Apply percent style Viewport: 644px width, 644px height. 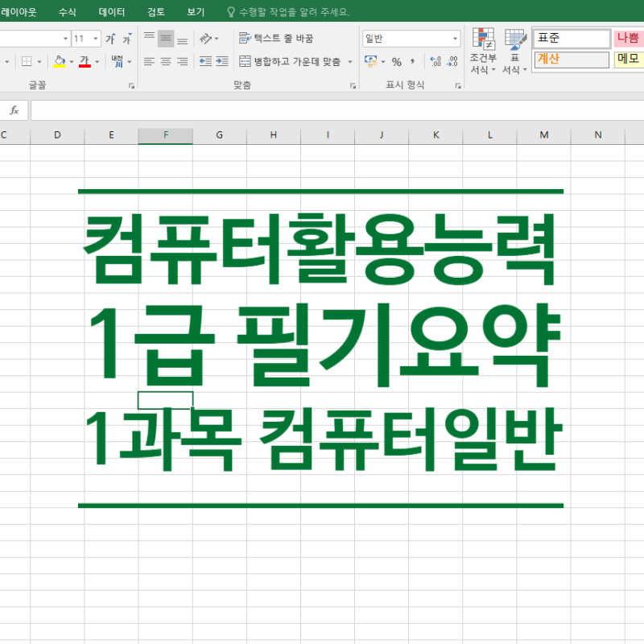tap(396, 62)
